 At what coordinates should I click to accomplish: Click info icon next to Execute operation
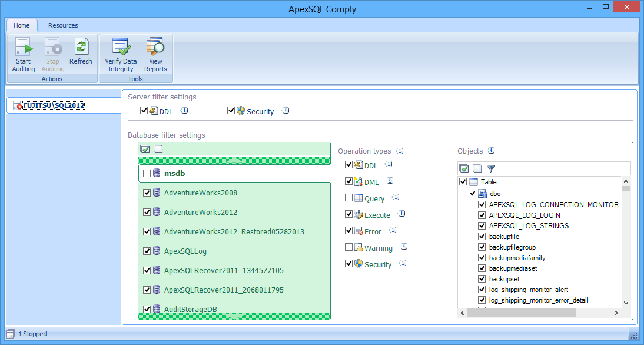(401, 214)
